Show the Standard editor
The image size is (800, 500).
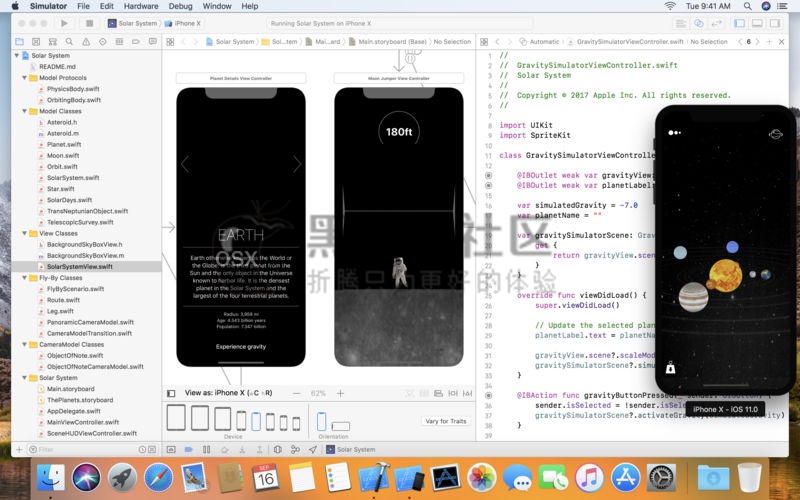click(x=680, y=23)
